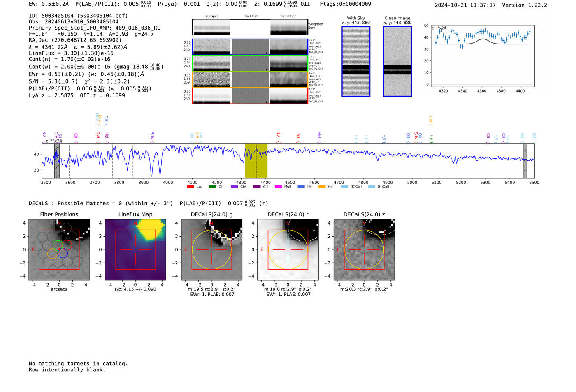Screen dimensions: 576x392
Task: Click the yellow aperture circle in DECaLS z
Action: pos(364,250)
